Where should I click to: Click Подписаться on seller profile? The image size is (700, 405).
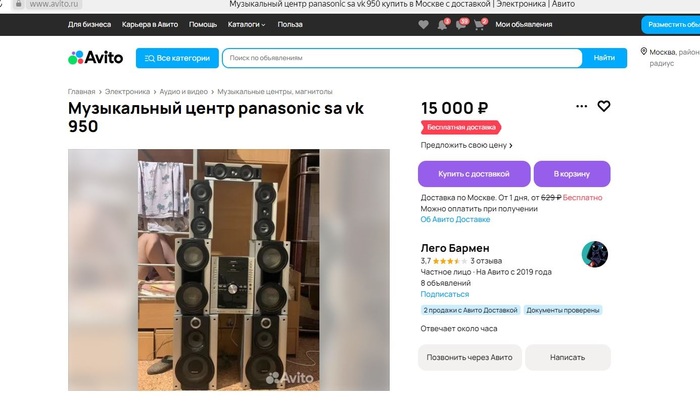tap(445, 294)
